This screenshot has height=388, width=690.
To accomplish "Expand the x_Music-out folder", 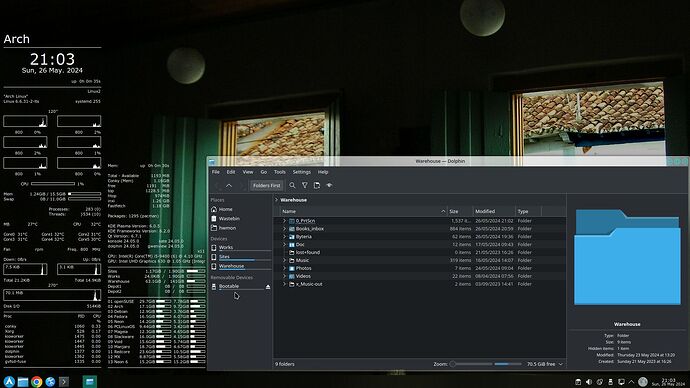I will tap(284, 284).
